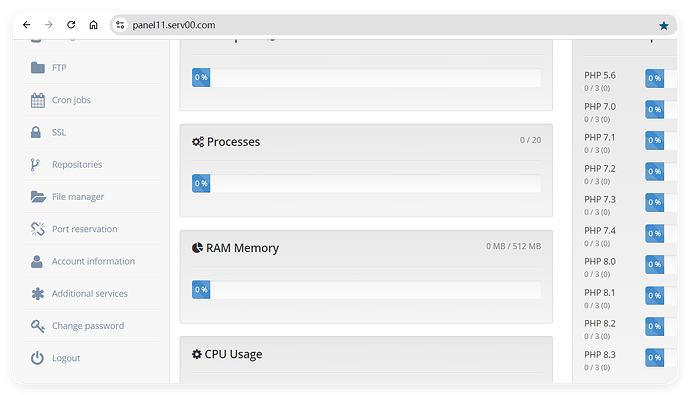
Task: Click the Processes heading
Action: (233, 142)
